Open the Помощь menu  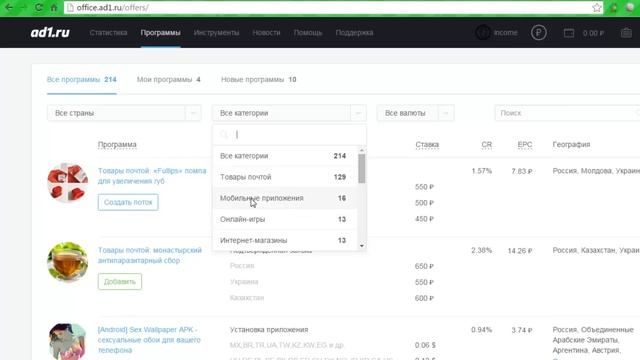[308, 33]
